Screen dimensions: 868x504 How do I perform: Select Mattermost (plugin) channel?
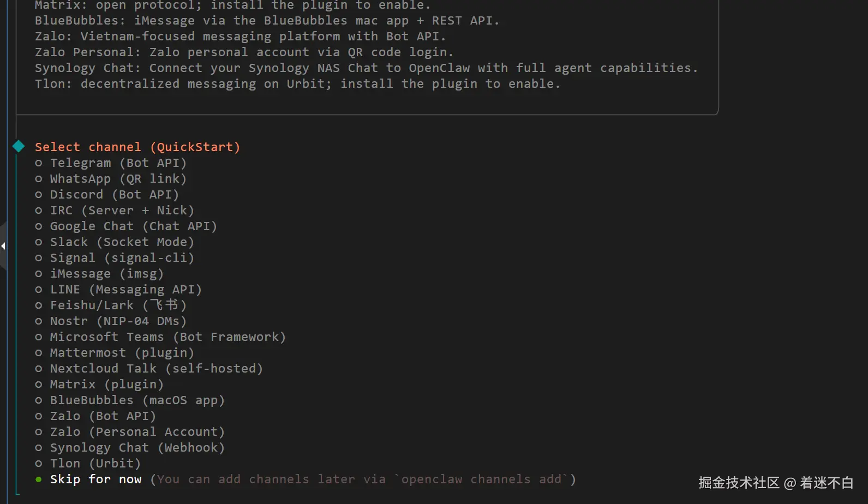(x=122, y=353)
